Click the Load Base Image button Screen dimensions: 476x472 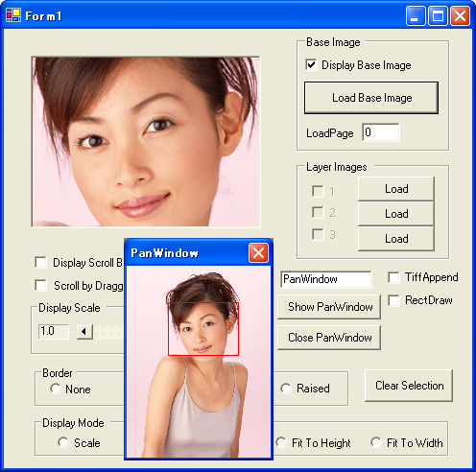[371, 98]
